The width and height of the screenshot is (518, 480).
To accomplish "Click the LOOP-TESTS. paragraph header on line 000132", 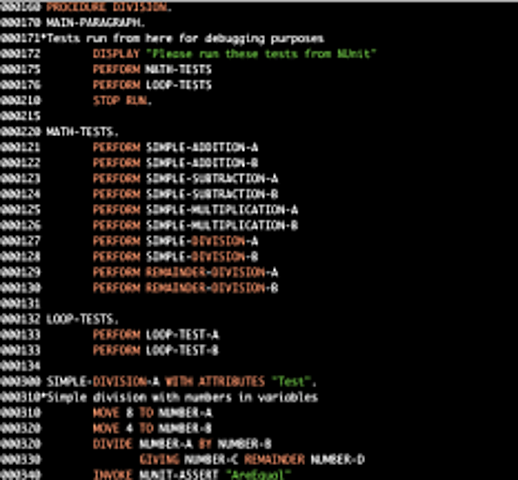I will pos(82,319).
